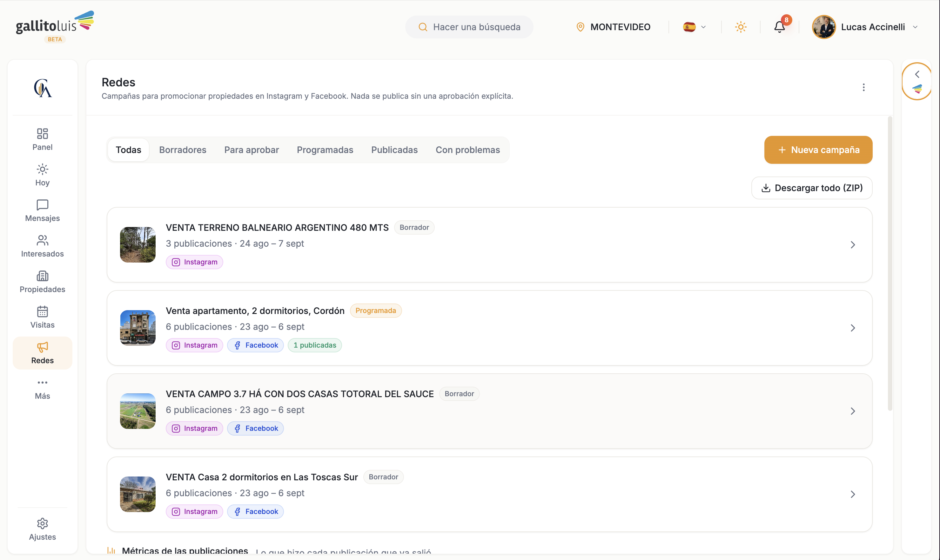Image resolution: width=940 pixels, height=560 pixels.
Task: Toggle light/dark theme sun icon in header
Action: (x=741, y=27)
